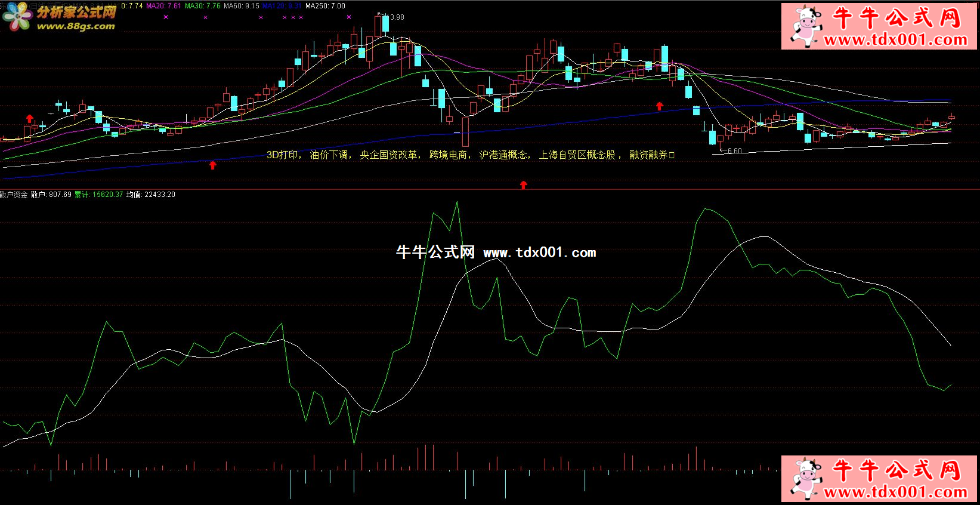Select the 13.98 high price marker
Screen dimensions: 980x505
click(x=394, y=17)
